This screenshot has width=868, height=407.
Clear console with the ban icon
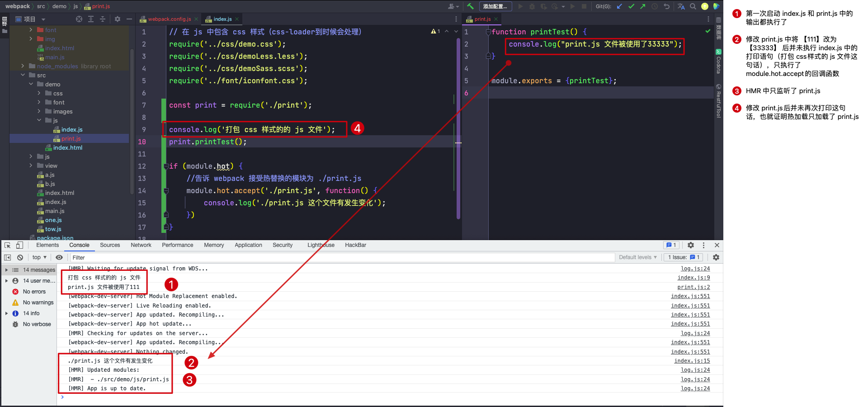20,257
